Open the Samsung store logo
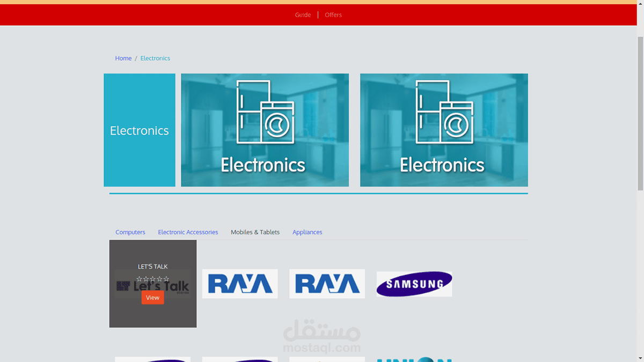The width and height of the screenshot is (644, 362). 414,284
